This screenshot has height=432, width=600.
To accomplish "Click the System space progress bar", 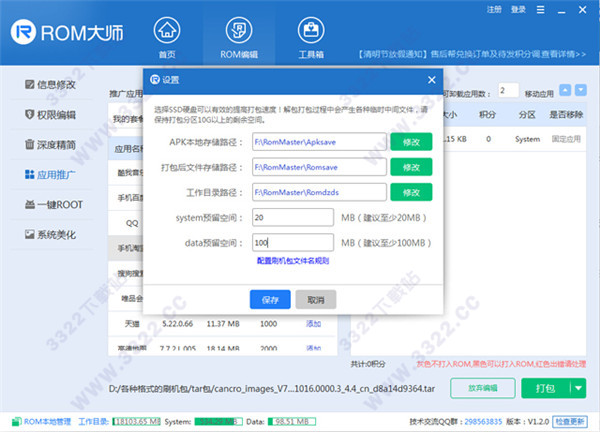I will tap(218, 422).
